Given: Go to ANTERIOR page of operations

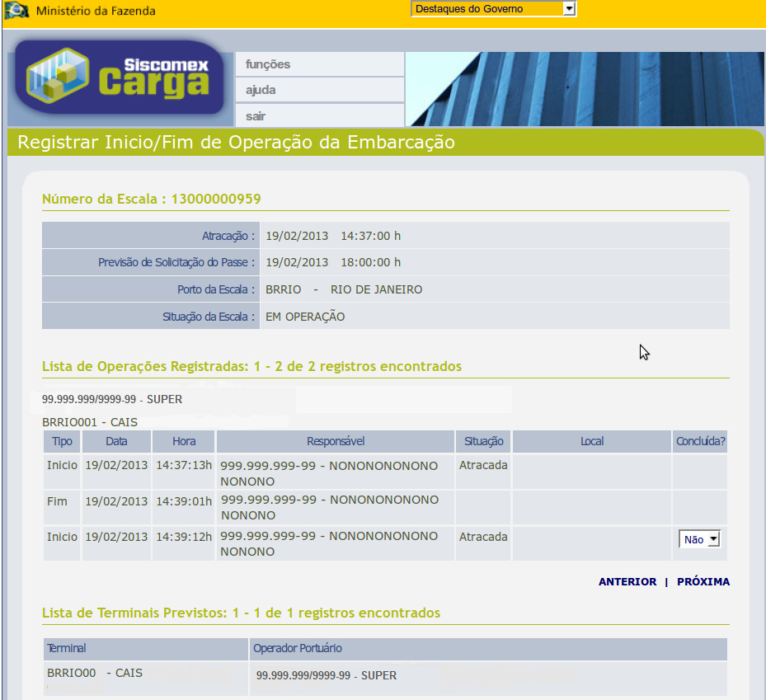Looking at the screenshot, I should [x=627, y=581].
